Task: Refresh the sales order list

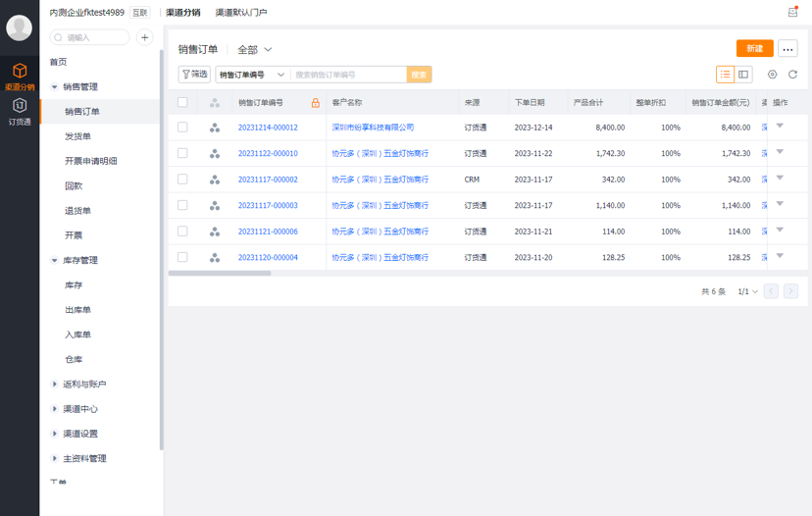Action: pos(792,75)
